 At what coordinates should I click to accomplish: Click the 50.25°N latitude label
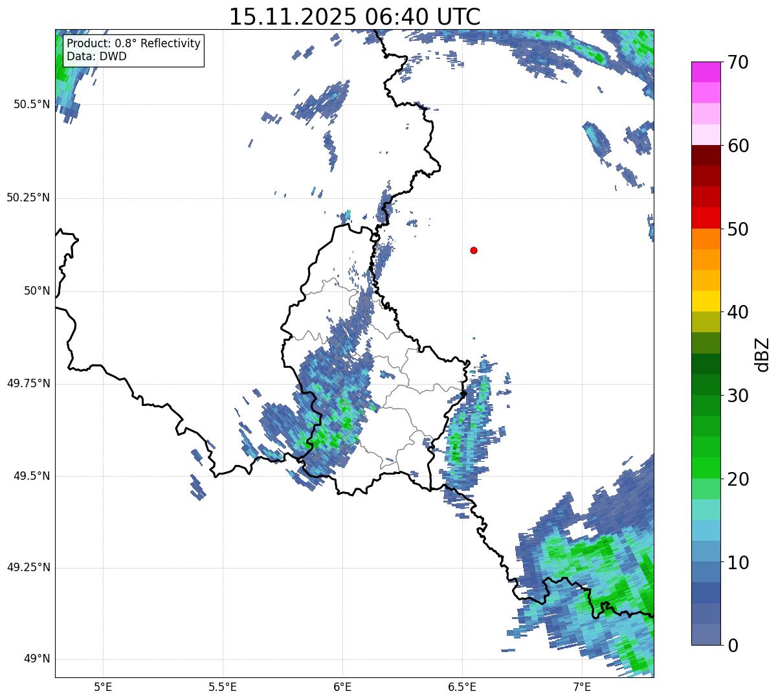(28, 198)
